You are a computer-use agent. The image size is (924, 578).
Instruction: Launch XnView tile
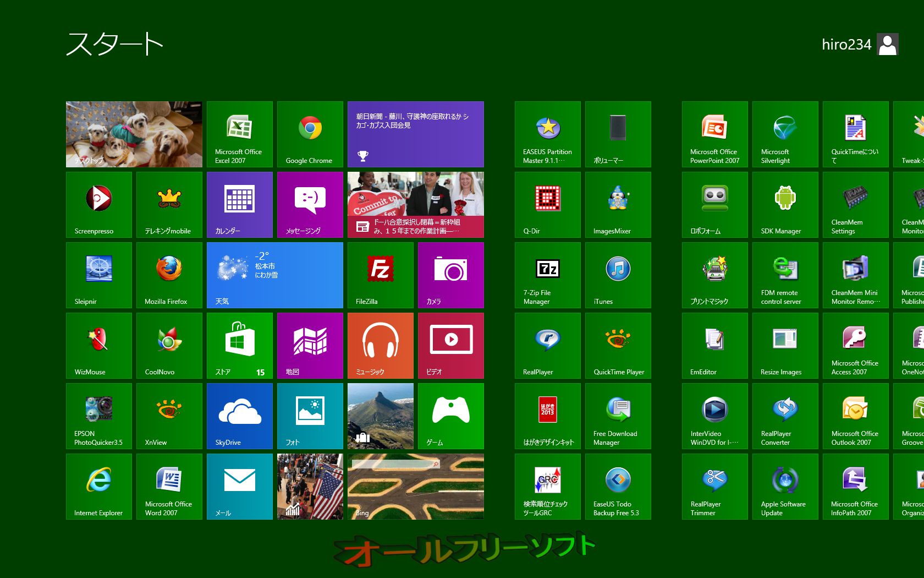point(169,416)
